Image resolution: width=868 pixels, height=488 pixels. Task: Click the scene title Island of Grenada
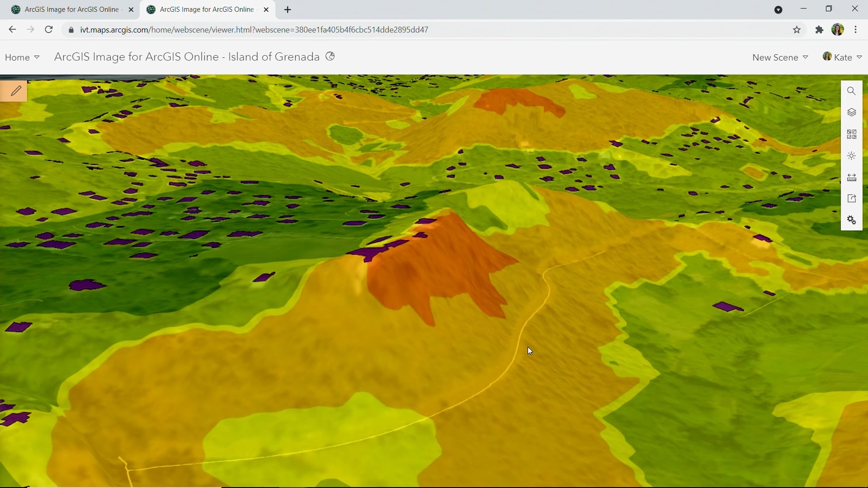[x=187, y=56]
